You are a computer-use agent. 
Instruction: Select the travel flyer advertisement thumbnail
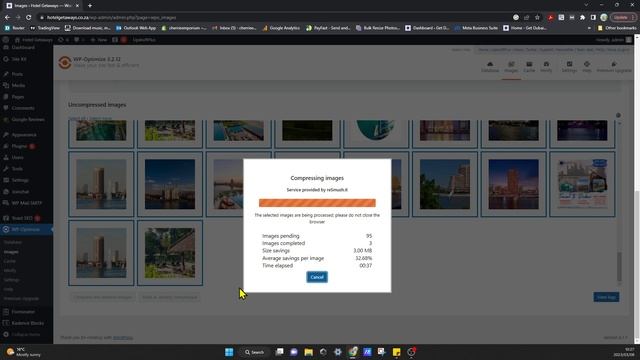pyautogui.click(x=582, y=184)
